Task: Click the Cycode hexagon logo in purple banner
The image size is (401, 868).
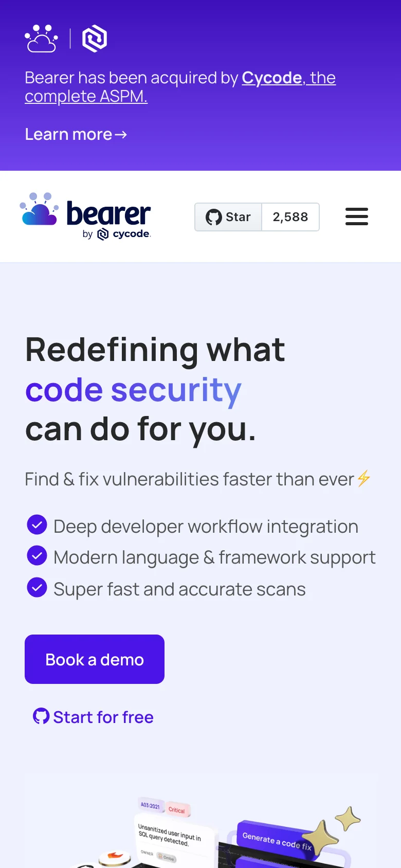Action: [95, 39]
